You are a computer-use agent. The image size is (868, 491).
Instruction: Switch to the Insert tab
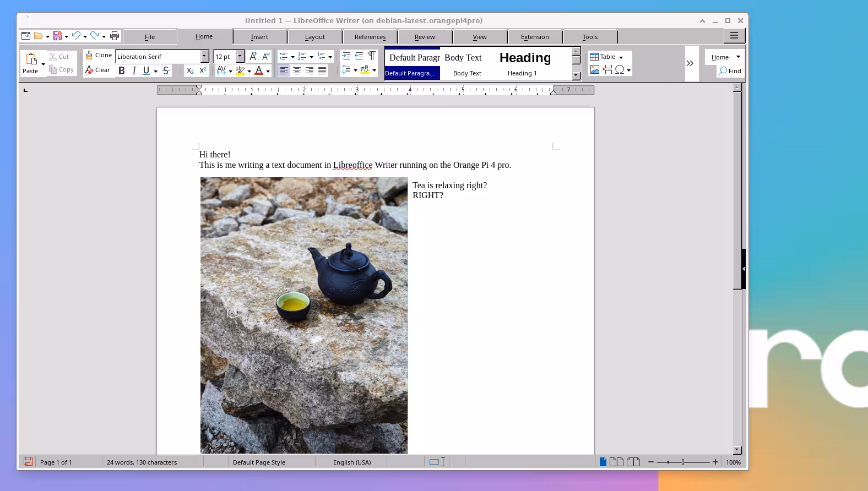tap(259, 37)
